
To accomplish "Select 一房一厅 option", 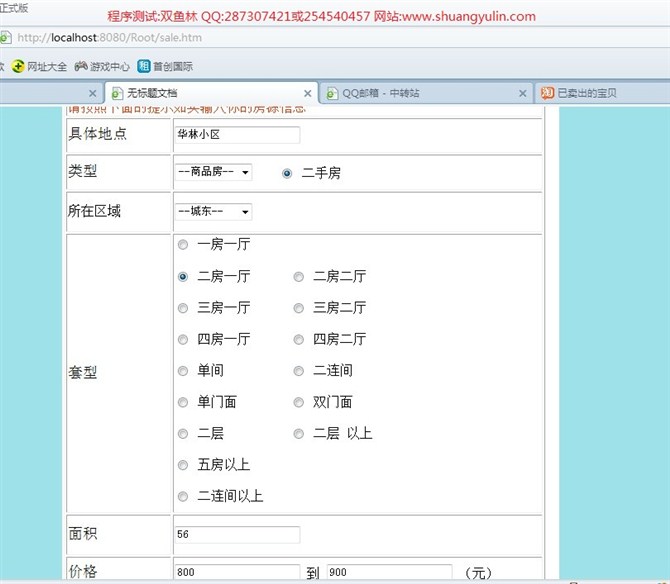I will [183, 245].
